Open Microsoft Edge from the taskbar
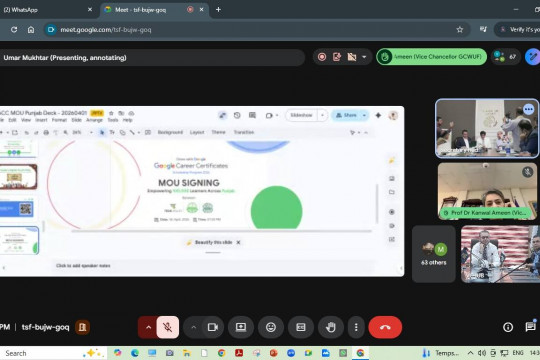Image resolution: width=540 pixels, height=360 pixels. click(x=135, y=353)
